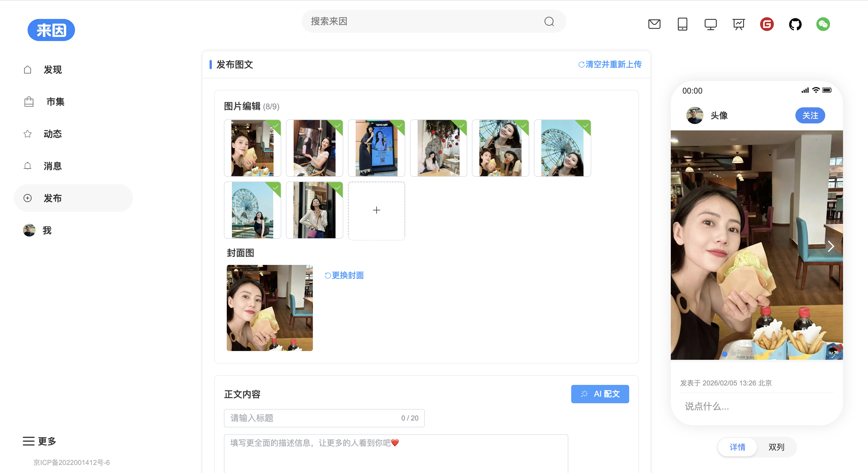Click the green WeChat icon
Screen dimensions: 868x473
[823, 24]
